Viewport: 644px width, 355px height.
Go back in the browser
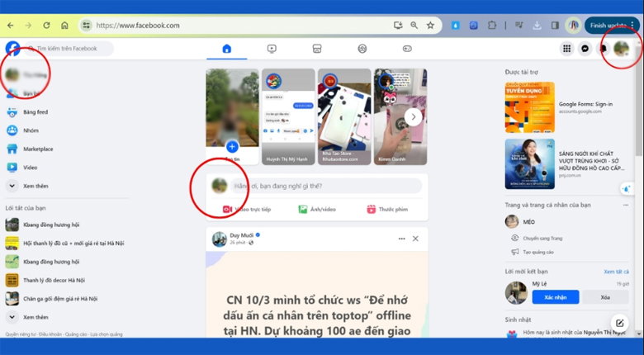[10, 26]
